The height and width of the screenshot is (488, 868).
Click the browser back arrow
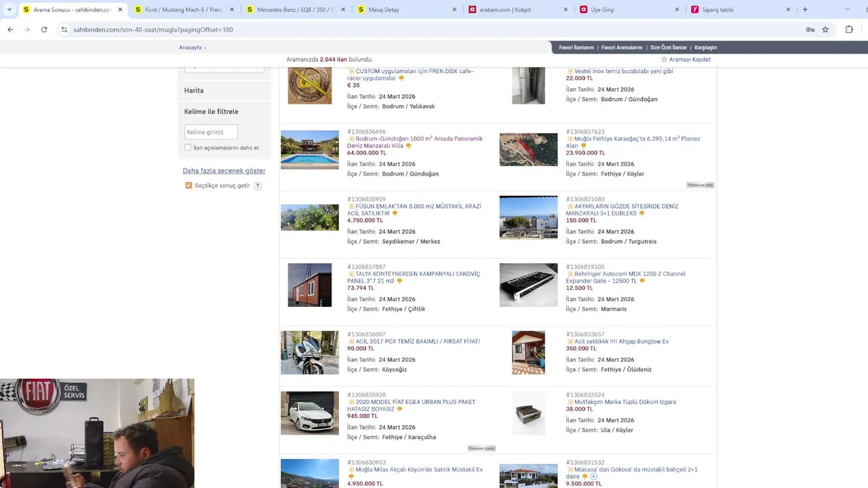pos(10,30)
